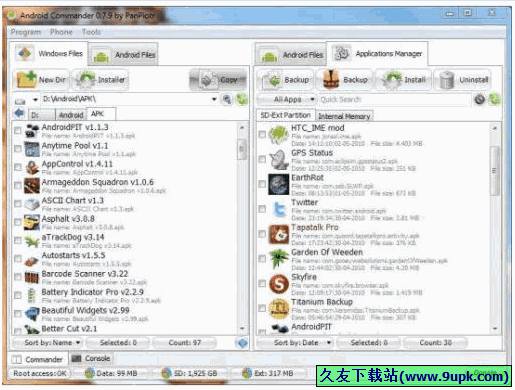
Task: Click the AndroidPIT v1.1.3 app icon
Action: (x=32, y=131)
